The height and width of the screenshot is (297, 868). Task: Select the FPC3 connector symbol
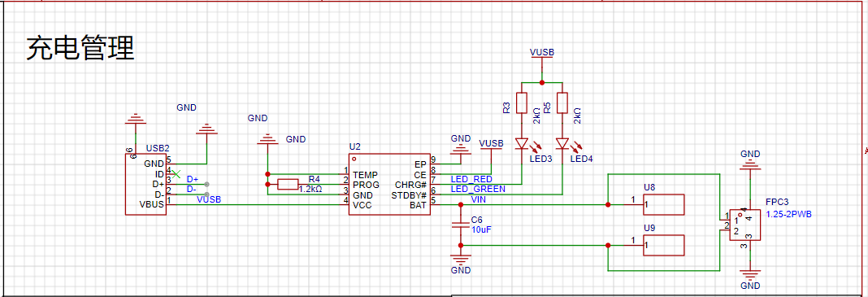pos(744,225)
